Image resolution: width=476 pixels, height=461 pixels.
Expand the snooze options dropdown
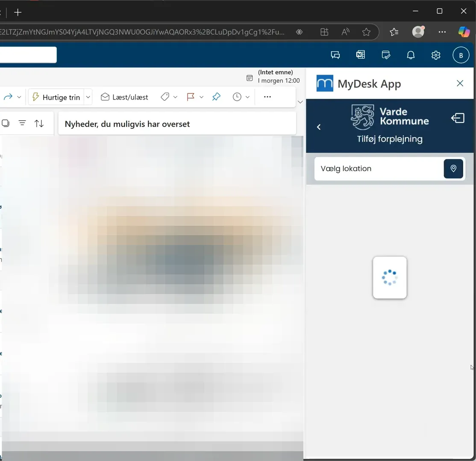point(247,97)
